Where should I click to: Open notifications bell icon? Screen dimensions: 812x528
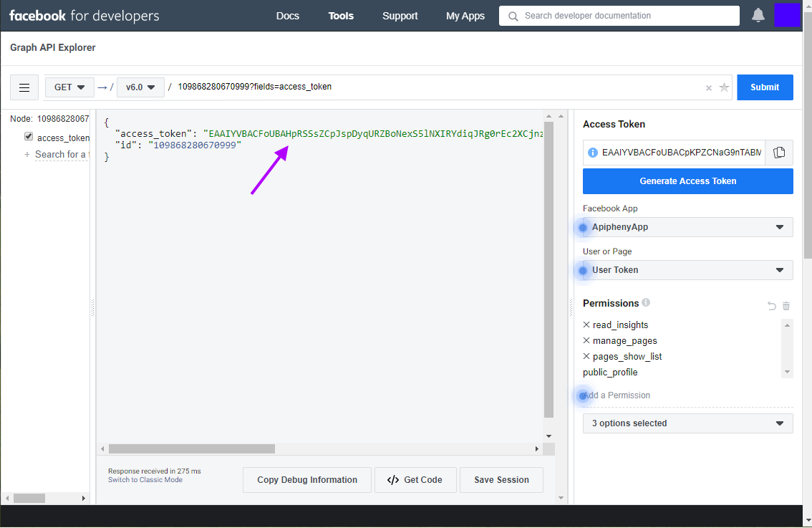tap(758, 16)
